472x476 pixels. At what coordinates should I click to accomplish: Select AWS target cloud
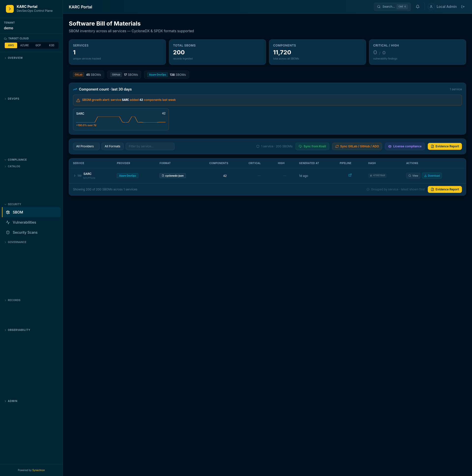11,45
